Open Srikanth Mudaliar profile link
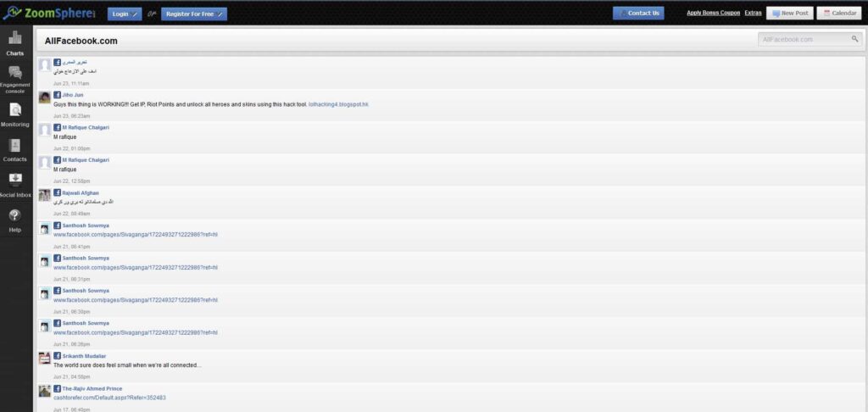 tap(84, 355)
